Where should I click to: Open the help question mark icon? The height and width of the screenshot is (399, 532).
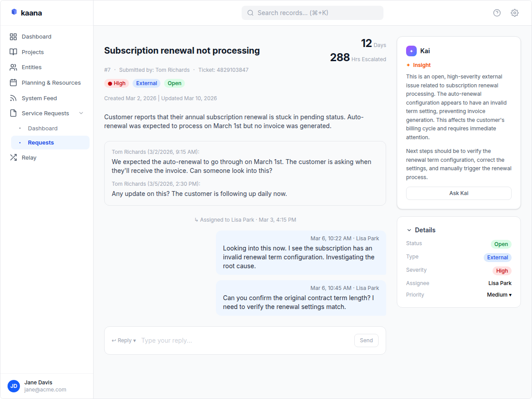[x=497, y=13]
